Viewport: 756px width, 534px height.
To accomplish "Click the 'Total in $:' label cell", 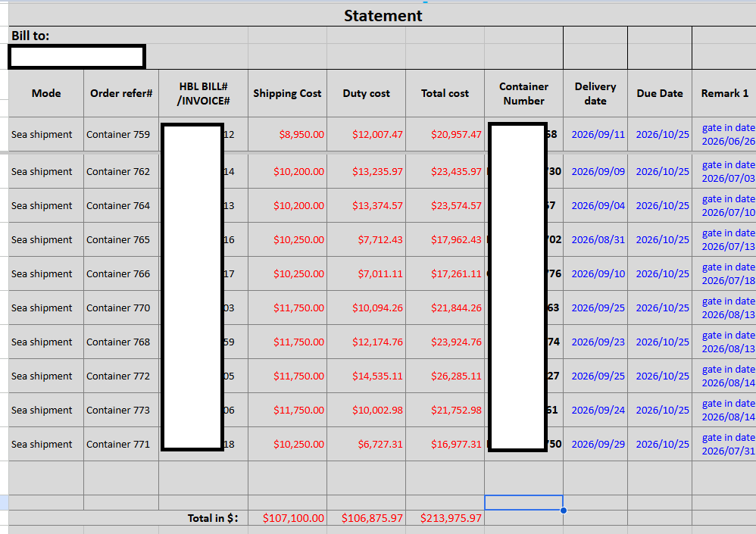I will pyautogui.click(x=128, y=518).
